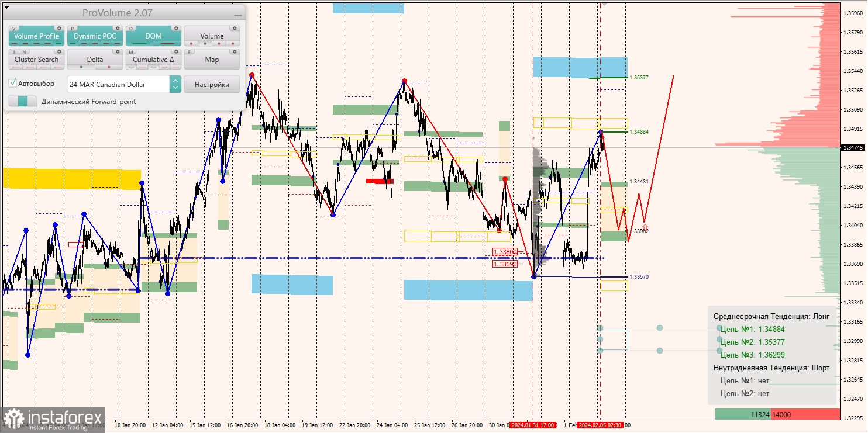Click Внутридневная Тенденция: Шорт text

pos(771,368)
